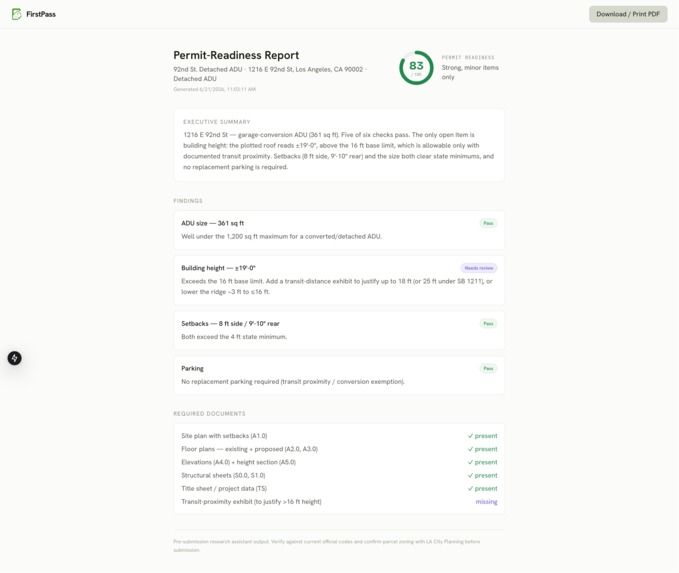Click the Required Documents section label

pyautogui.click(x=209, y=414)
